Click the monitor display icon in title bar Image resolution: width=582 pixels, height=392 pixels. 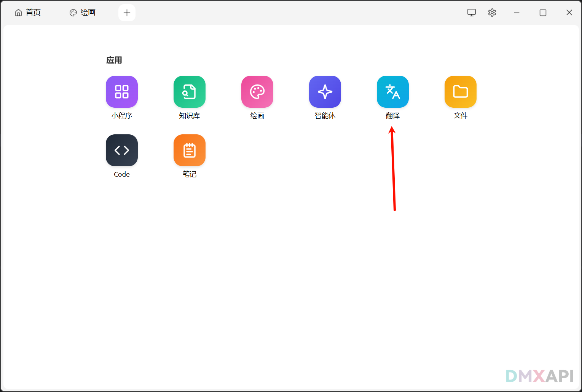click(x=472, y=13)
